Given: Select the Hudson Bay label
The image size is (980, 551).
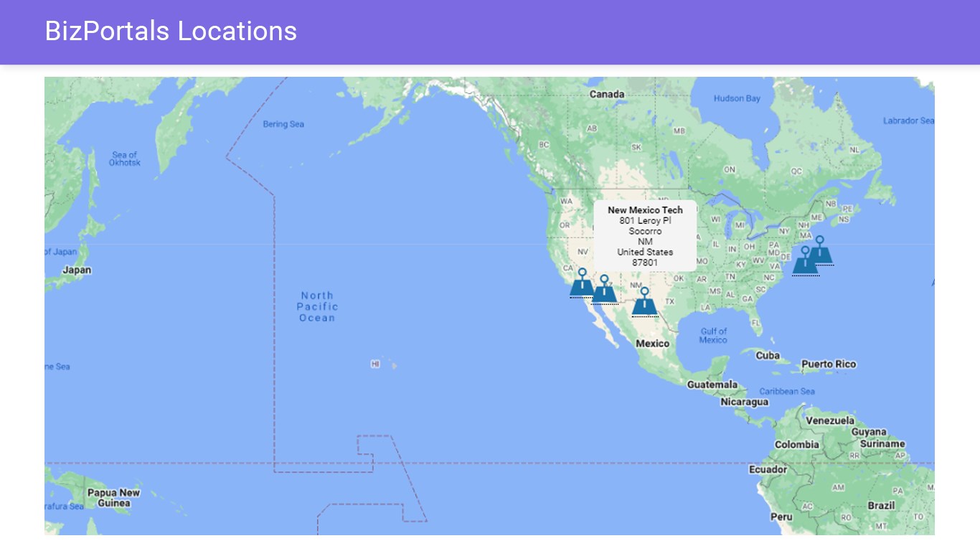Looking at the screenshot, I should click(737, 98).
